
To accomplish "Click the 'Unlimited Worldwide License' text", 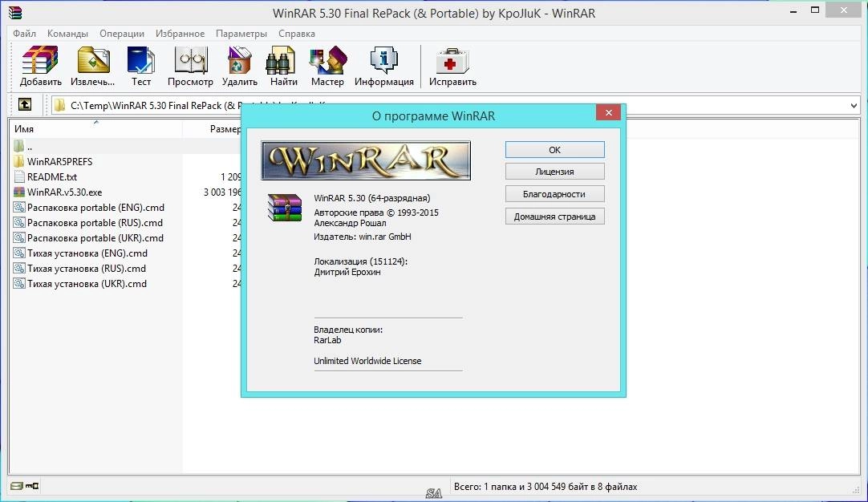I will tap(367, 361).
